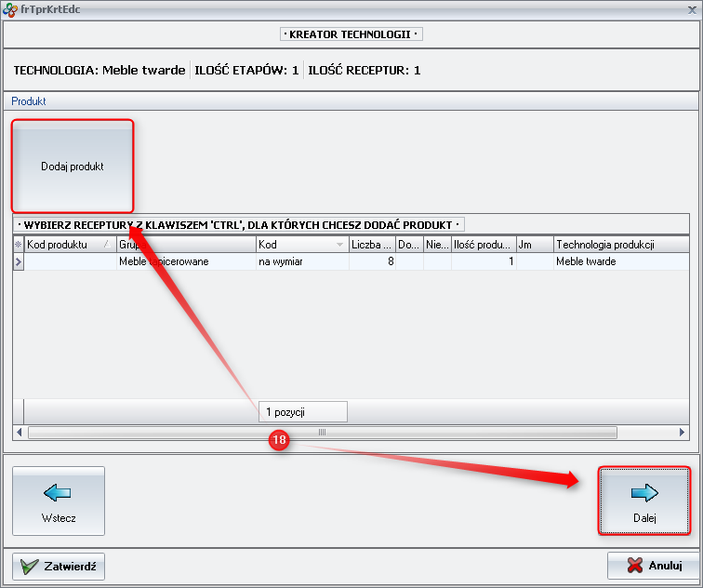Screen dimensions: 703x588
Task: Click the horizontal scrollbar thumb
Action: 322,433
